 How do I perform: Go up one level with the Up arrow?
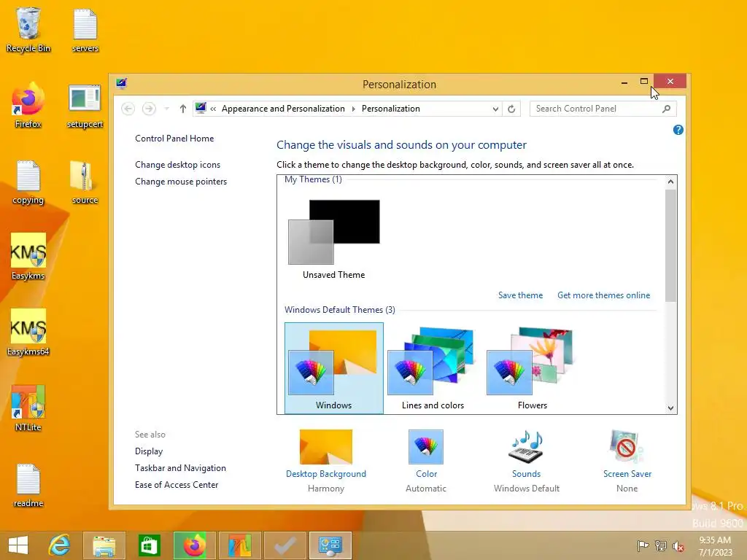click(x=182, y=109)
